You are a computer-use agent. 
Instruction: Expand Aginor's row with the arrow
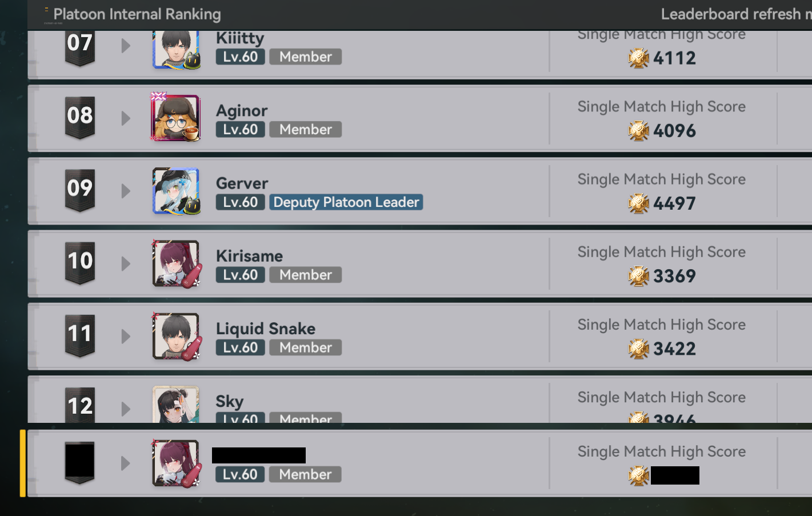click(126, 118)
